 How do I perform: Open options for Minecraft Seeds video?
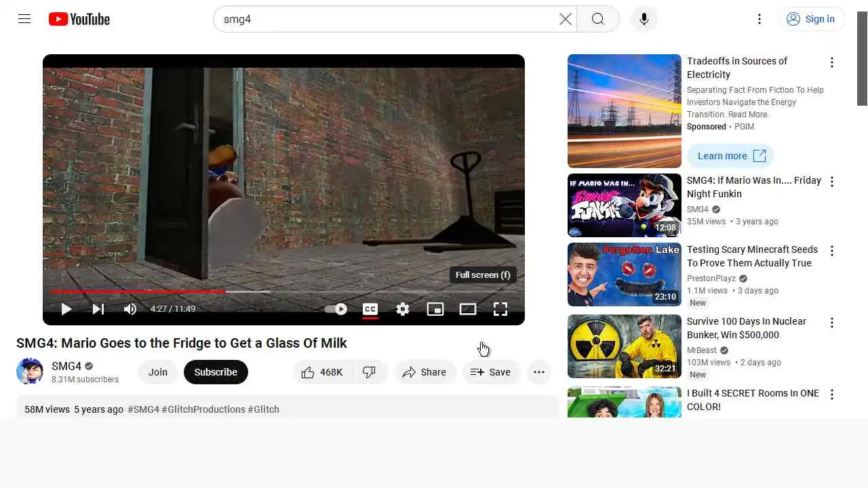tap(832, 251)
